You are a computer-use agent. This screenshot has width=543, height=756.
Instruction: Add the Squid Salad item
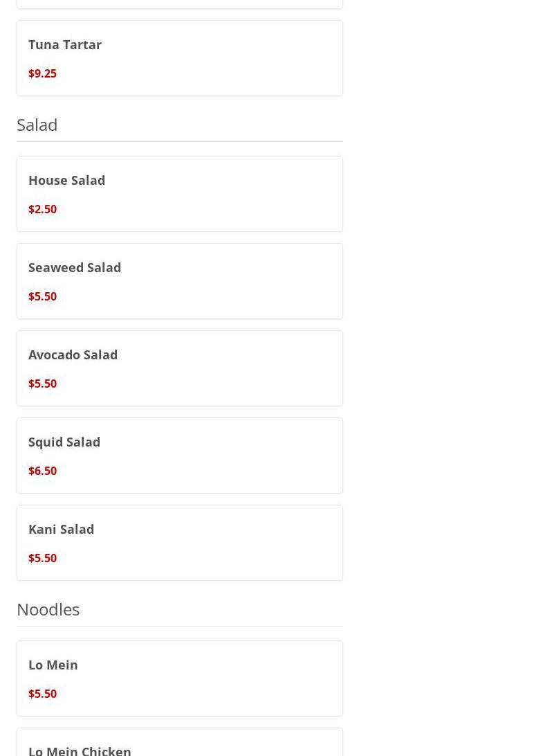point(64,442)
